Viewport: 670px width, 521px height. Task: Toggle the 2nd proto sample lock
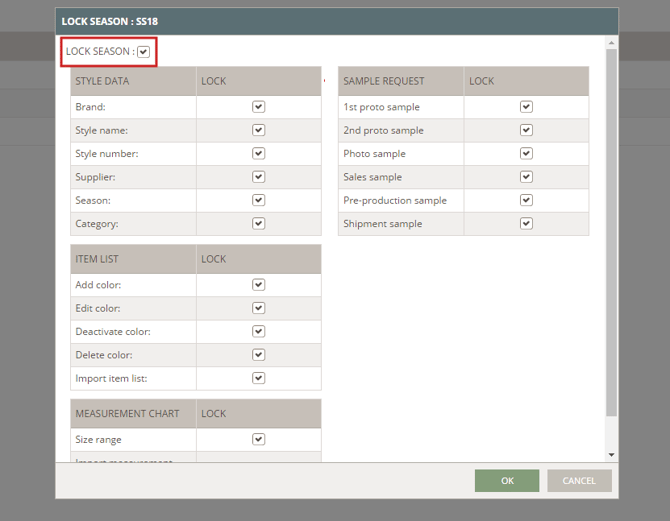[x=526, y=130]
